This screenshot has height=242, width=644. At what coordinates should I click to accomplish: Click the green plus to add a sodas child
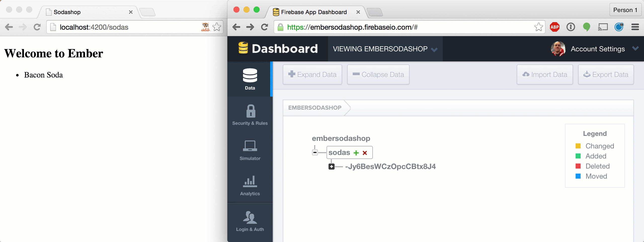pyautogui.click(x=356, y=153)
